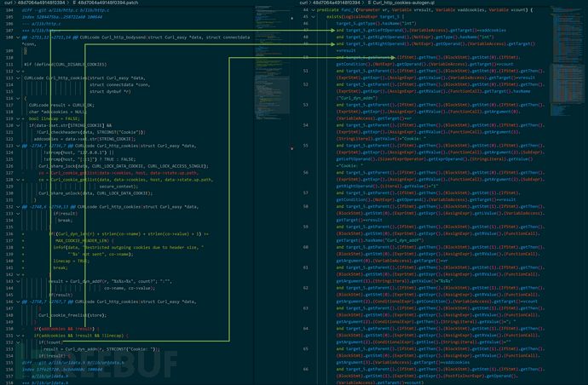The width and height of the screenshot is (588, 385).
Task: Click line number 111 in the patch editor
Action: (9, 65)
